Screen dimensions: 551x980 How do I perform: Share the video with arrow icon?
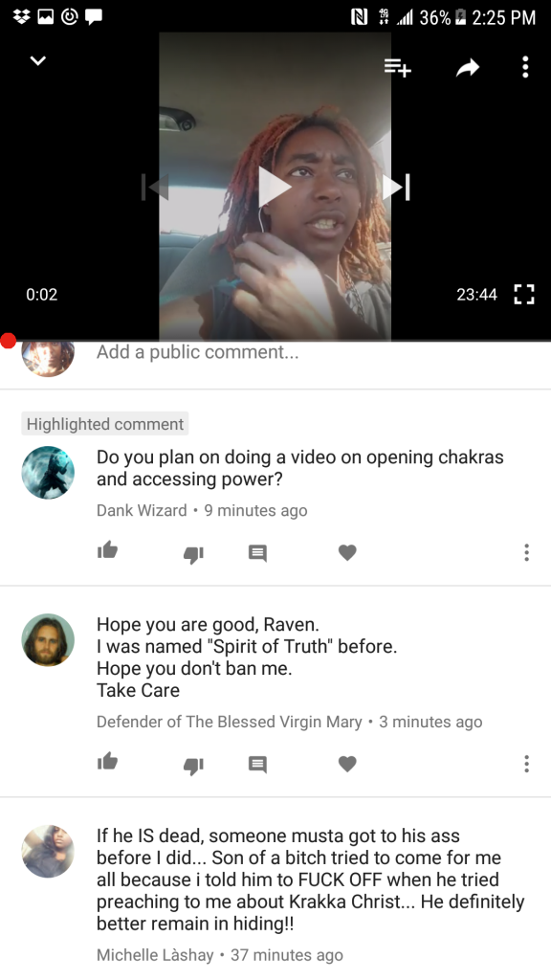pos(468,67)
